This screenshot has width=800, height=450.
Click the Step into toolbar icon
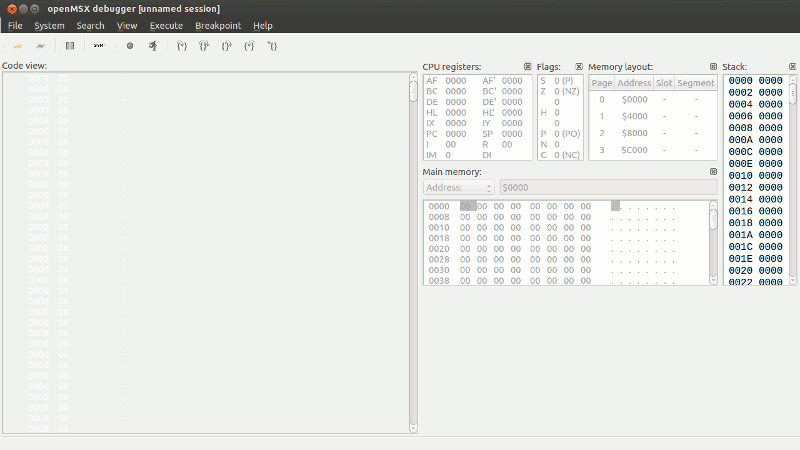pos(182,46)
